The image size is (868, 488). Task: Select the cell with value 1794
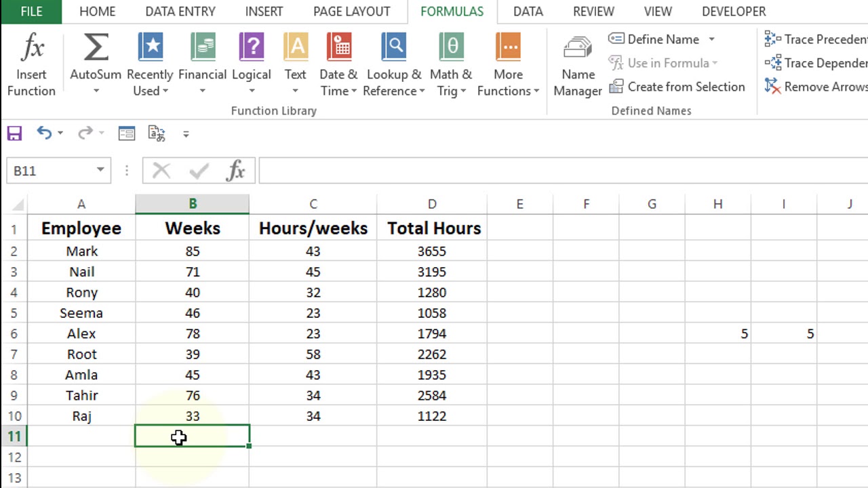click(432, 334)
